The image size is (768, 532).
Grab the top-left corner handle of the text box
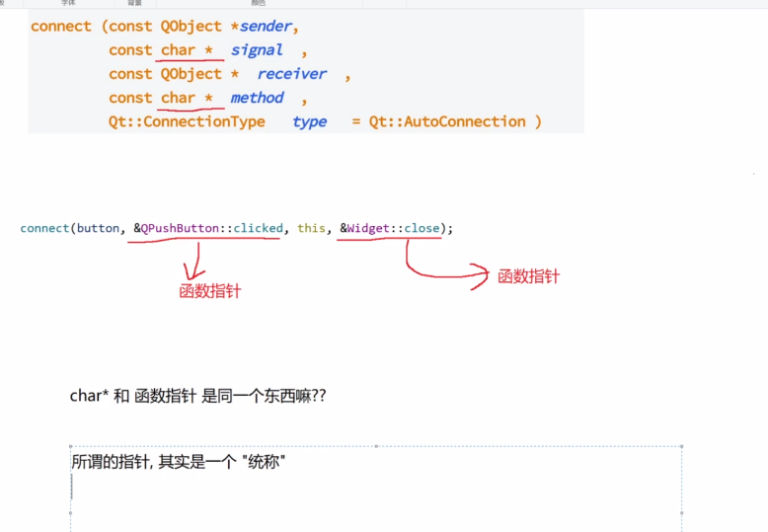[x=70, y=446]
